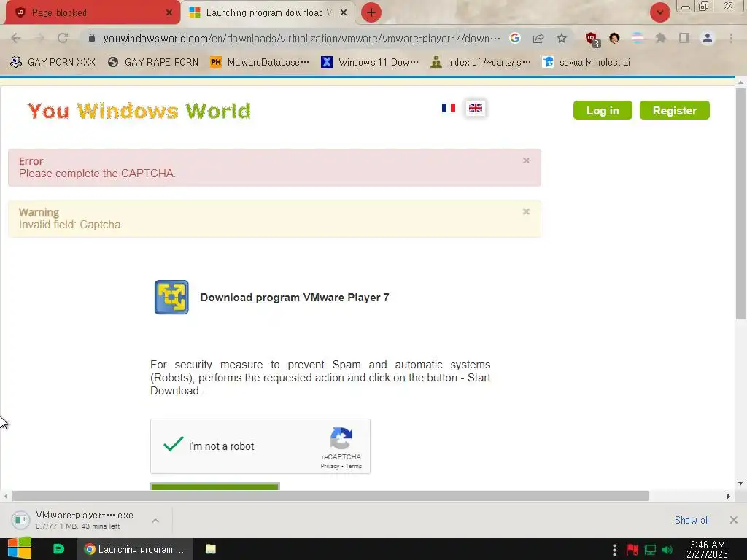Click the horizontal page scrollbar
747x560 pixels.
[330, 496]
